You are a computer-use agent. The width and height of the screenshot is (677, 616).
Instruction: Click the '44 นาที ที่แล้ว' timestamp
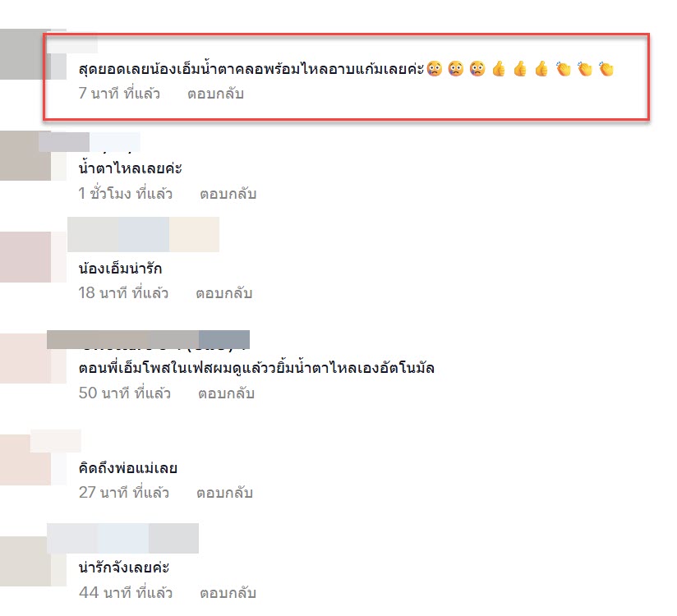[x=125, y=593]
